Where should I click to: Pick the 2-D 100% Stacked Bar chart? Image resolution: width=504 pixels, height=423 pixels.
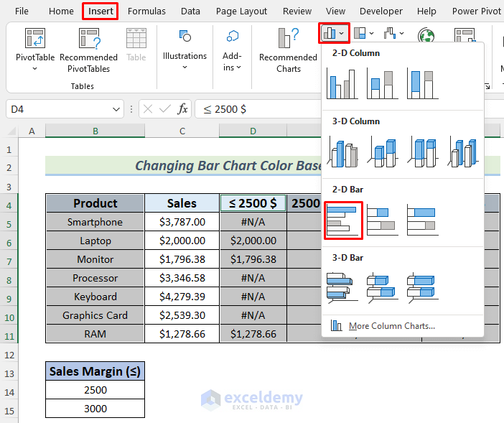(x=422, y=220)
